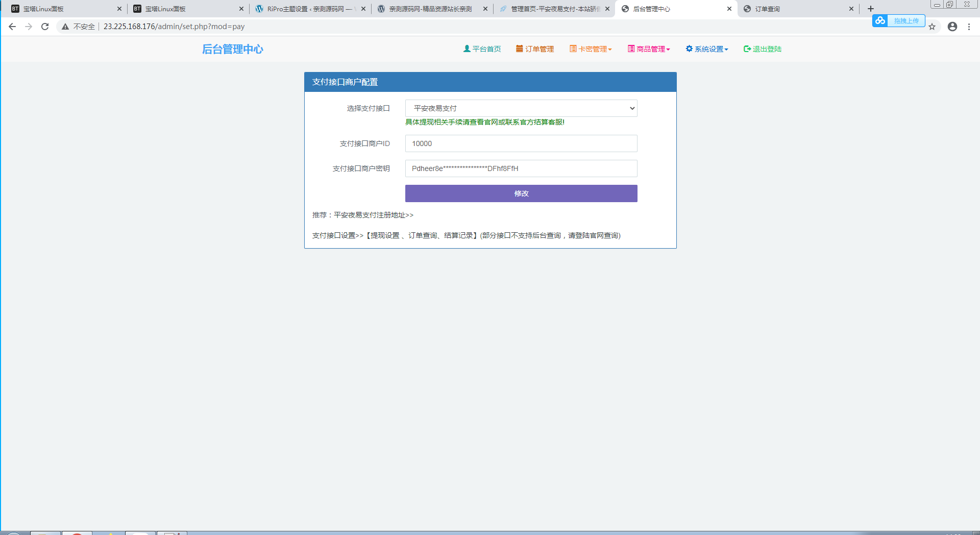Expand the 系统设置 dropdown menu

pyautogui.click(x=707, y=49)
